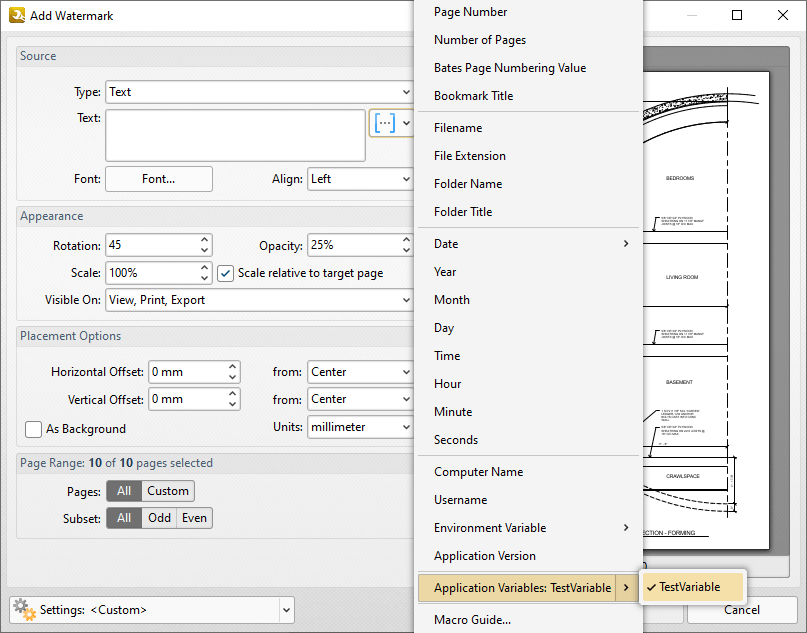
Task: Click the Opacity value field
Action: [x=354, y=245]
